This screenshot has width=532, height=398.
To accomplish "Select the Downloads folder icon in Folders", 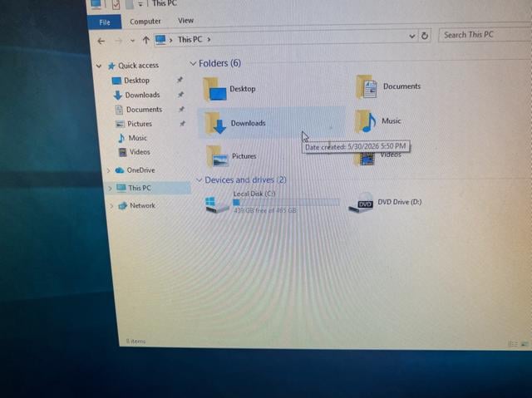I will pos(215,123).
